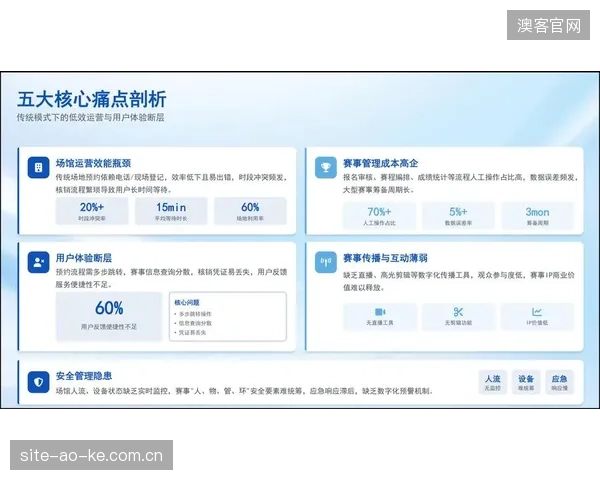The height and width of the screenshot is (480, 600).
Task: Click the scissors icon above 无剪辑功能
Action: pos(458,312)
